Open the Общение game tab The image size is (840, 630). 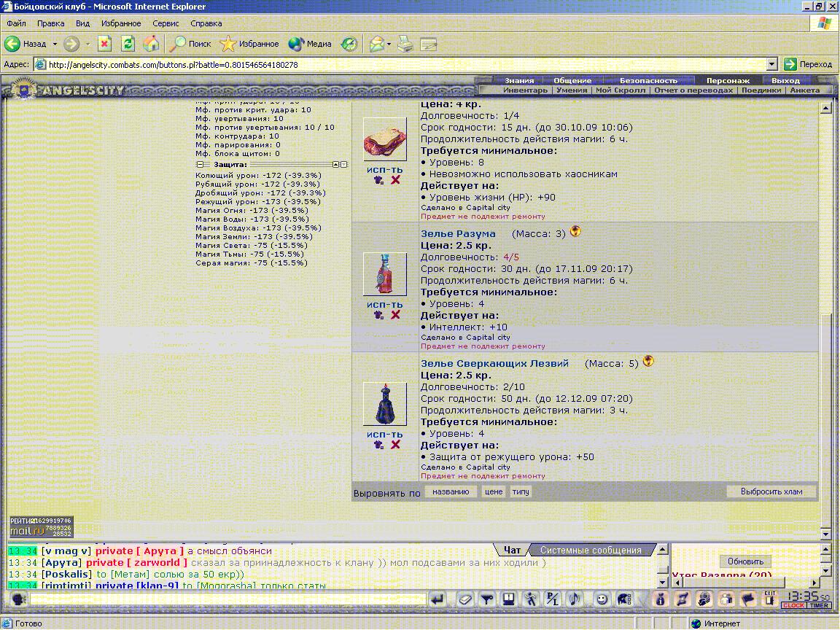[x=572, y=80]
